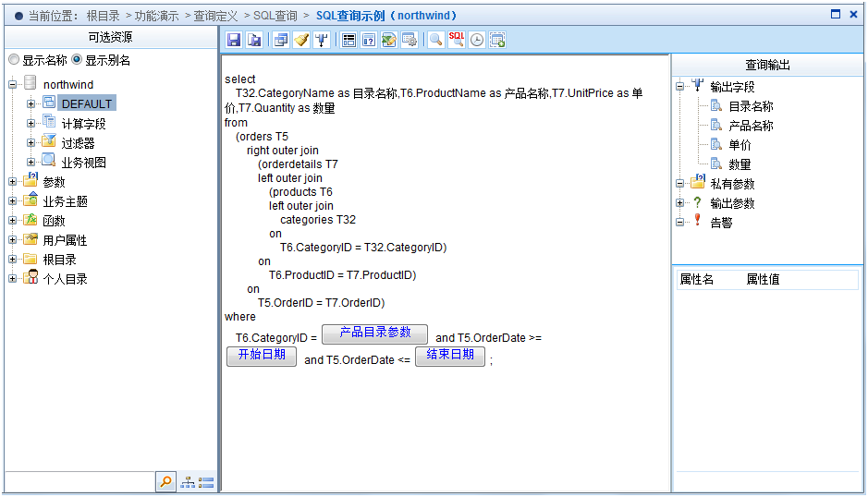Click the resource search input field

pyautogui.click(x=80, y=482)
